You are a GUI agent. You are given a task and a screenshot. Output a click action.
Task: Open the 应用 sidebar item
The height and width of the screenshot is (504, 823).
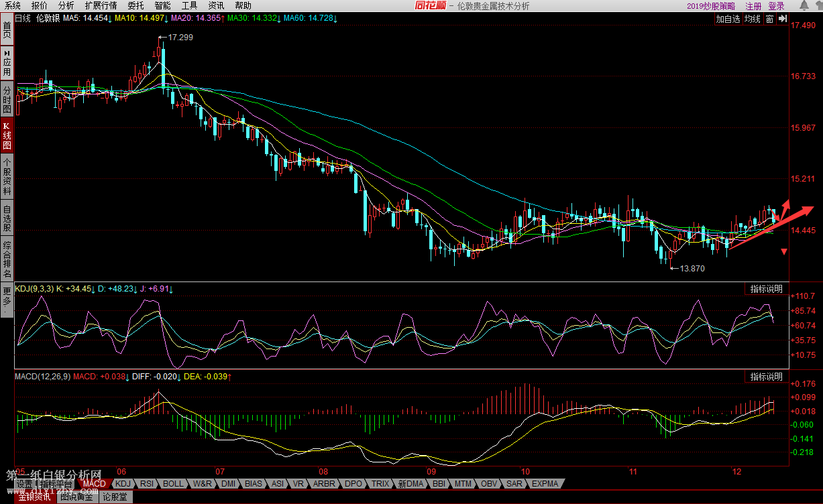pos(7,62)
